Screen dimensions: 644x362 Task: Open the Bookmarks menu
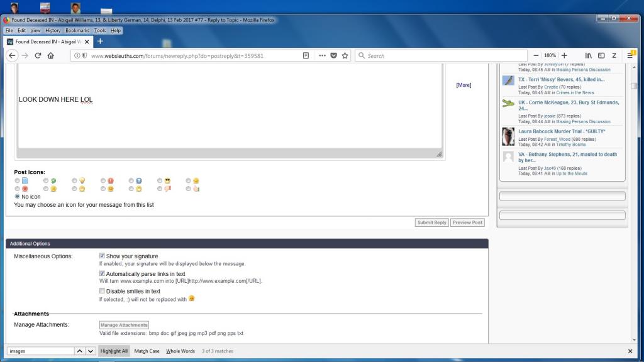tap(77, 30)
